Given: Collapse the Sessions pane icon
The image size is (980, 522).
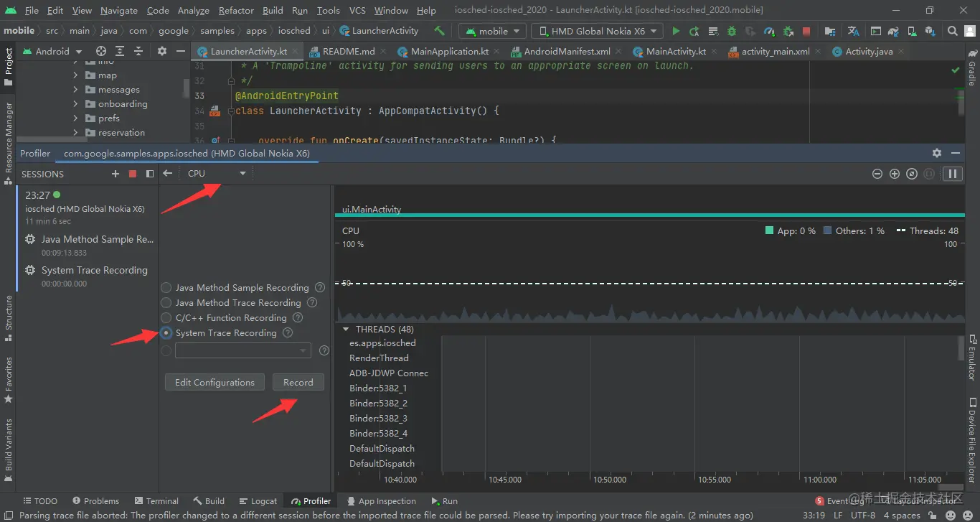Looking at the screenshot, I should click(149, 174).
